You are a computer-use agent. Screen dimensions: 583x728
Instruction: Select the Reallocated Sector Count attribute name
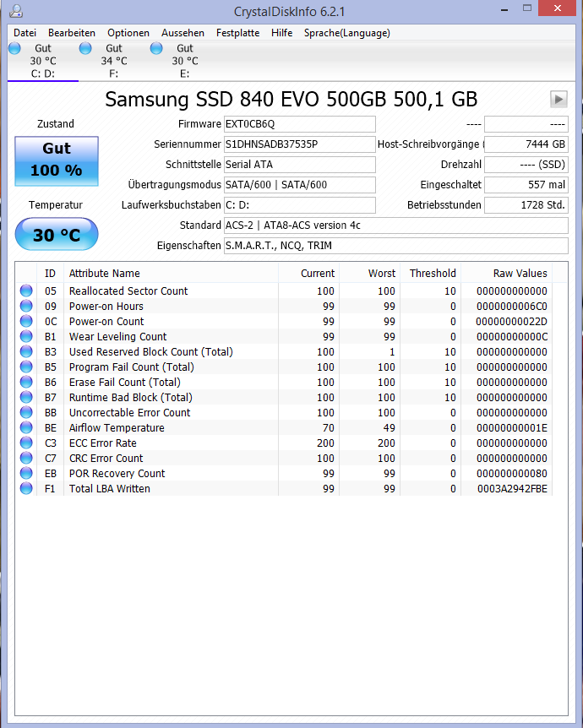tap(128, 291)
